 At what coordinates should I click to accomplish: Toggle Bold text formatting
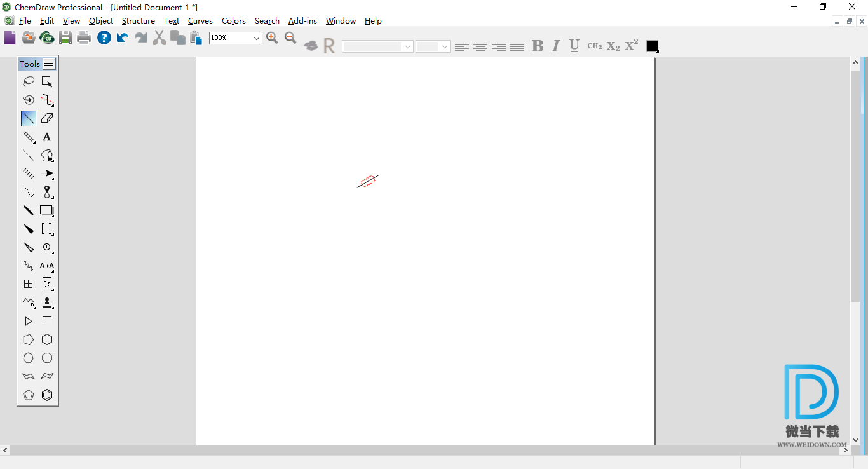point(538,46)
